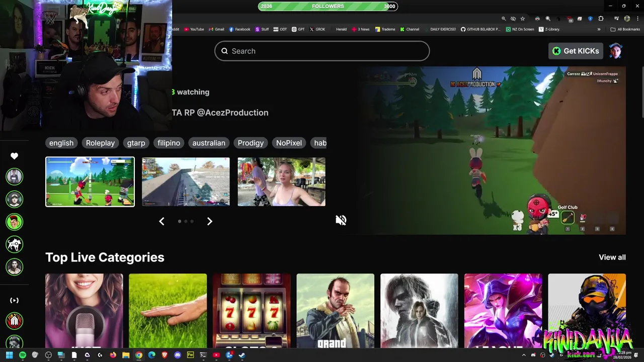Open the GROK bookmark
This screenshot has width=644, height=362.
click(317, 29)
